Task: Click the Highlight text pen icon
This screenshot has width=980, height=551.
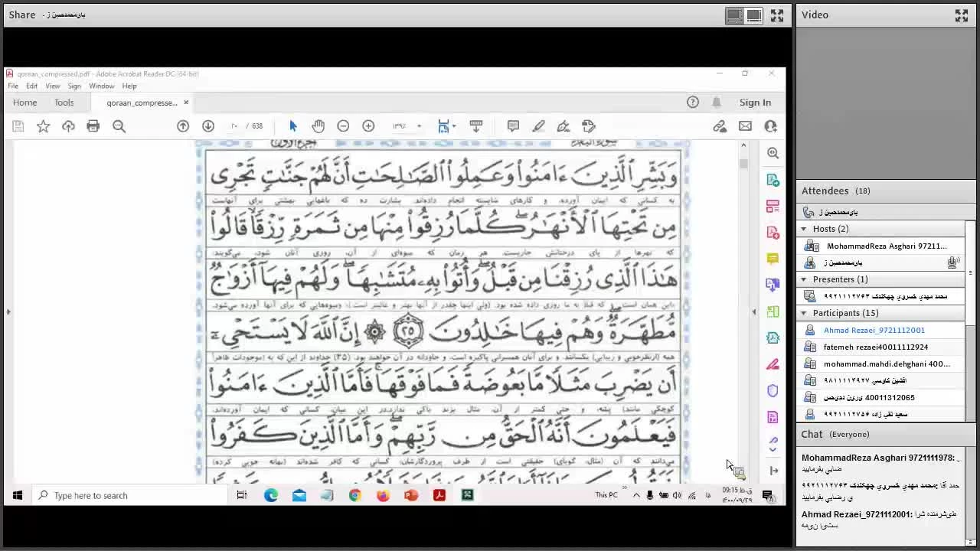Action: 538,126
